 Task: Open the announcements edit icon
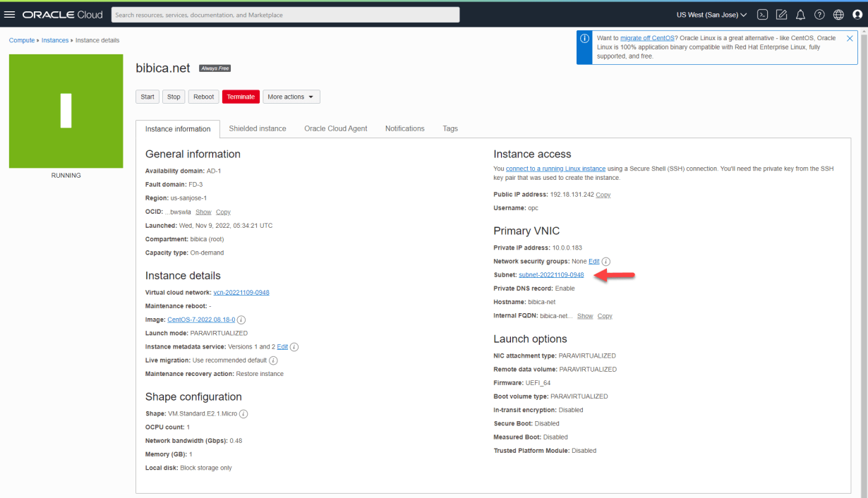(781, 14)
